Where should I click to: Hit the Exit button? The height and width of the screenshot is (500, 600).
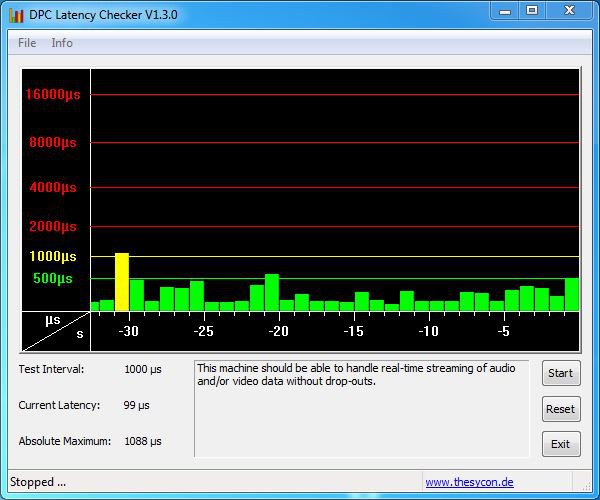click(x=560, y=444)
